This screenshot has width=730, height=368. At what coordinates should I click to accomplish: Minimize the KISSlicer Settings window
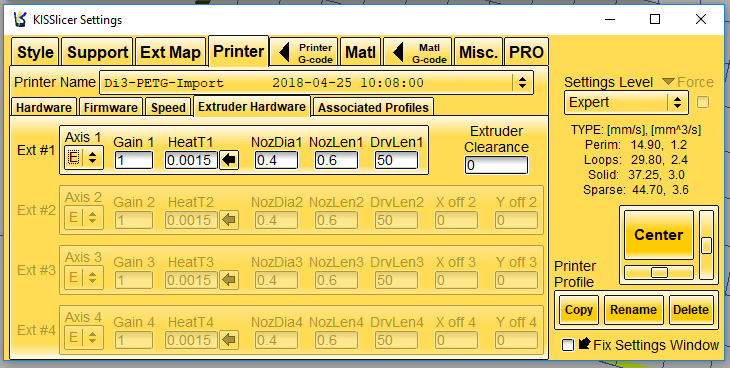610,19
